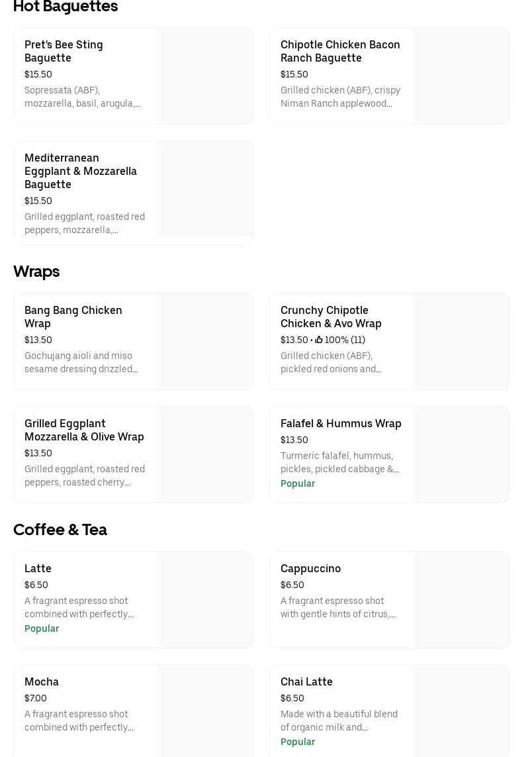Select Grilled Eggplant Mozzarella & Olive Wrap

click(x=84, y=430)
